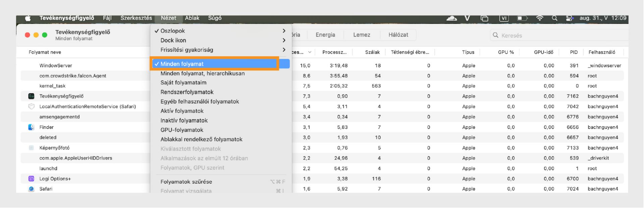The height and width of the screenshot is (208, 644).
Task: Open Ablak menu
Action: point(192,18)
